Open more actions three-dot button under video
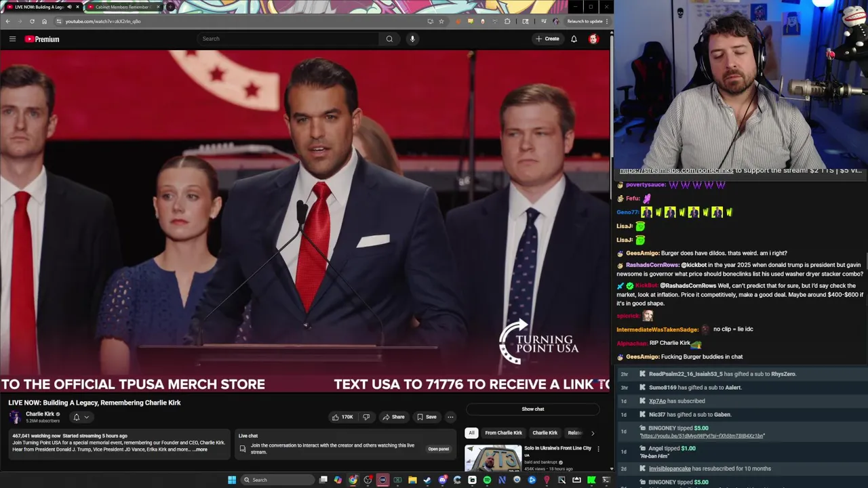Viewport: 868px width, 488px height. (450, 417)
